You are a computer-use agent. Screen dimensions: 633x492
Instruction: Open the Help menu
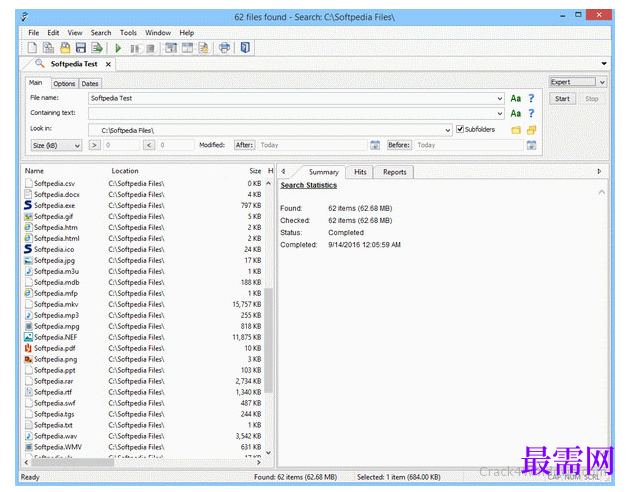pyautogui.click(x=187, y=33)
